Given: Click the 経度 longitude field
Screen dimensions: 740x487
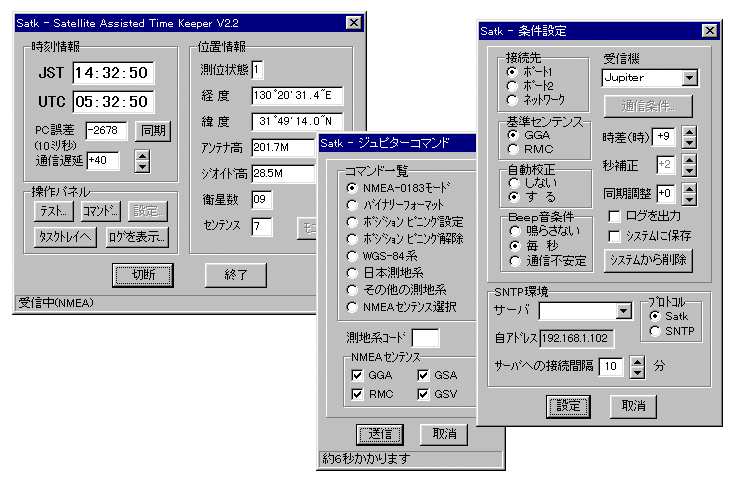Looking at the screenshot, I should 297,95.
